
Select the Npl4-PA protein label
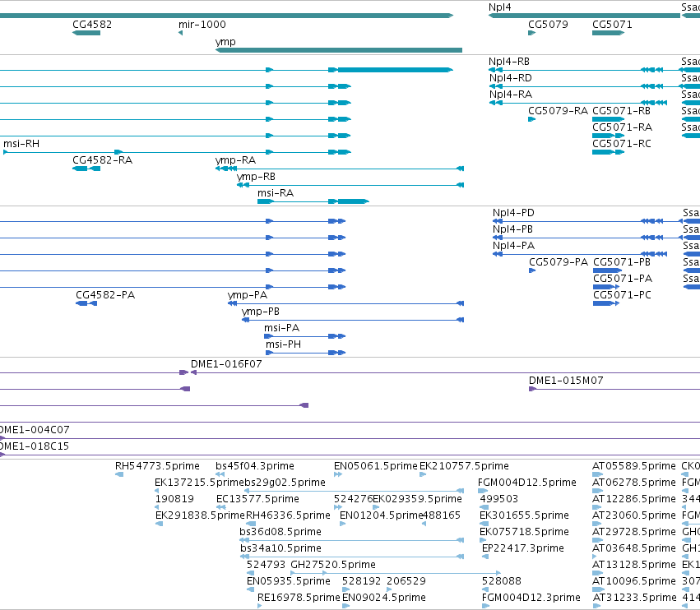click(x=513, y=246)
